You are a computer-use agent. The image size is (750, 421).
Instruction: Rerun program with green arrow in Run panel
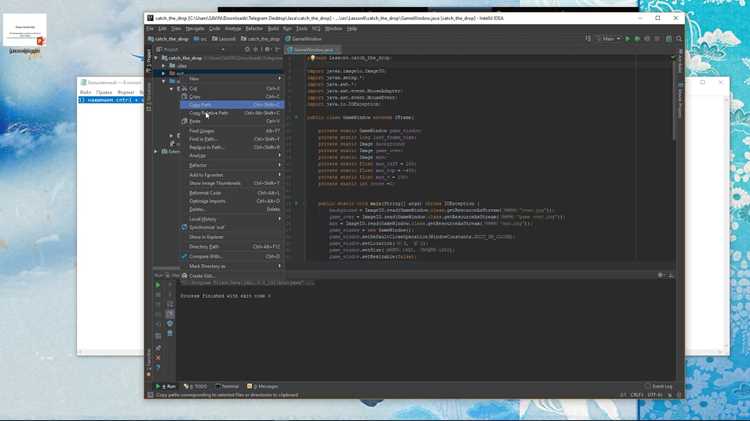click(158, 285)
